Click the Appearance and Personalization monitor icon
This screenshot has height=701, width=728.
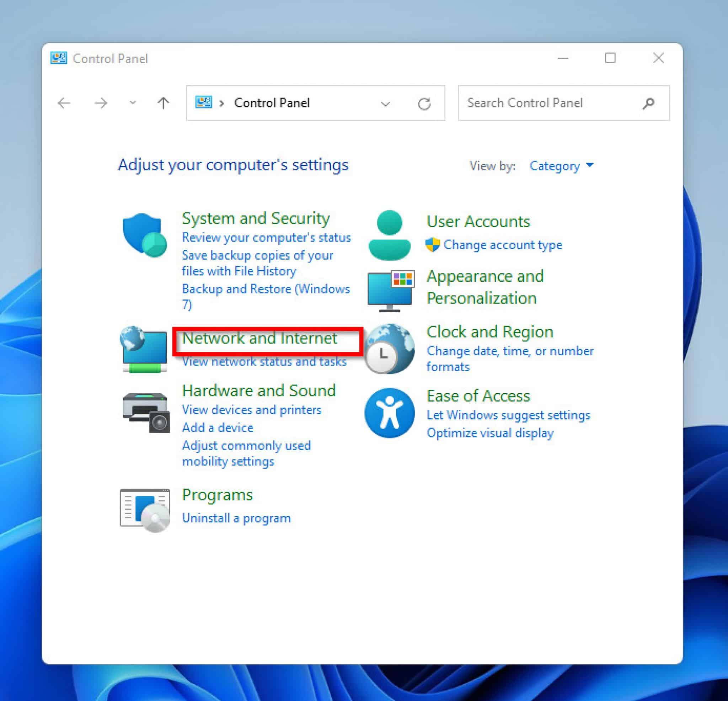389,291
